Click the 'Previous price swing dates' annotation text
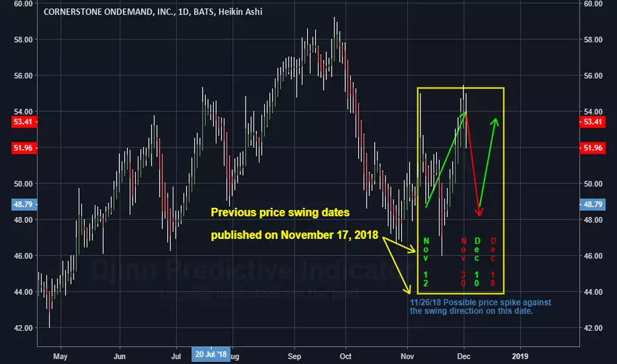Image resolution: width=617 pixels, height=364 pixels. (x=280, y=212)
